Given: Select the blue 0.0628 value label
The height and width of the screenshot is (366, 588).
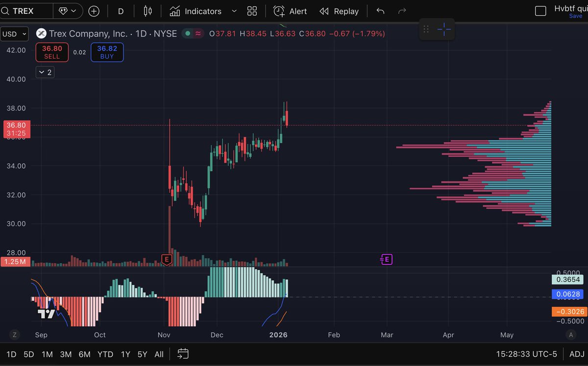Looking at the screenshot, I should tap(569, 294).
